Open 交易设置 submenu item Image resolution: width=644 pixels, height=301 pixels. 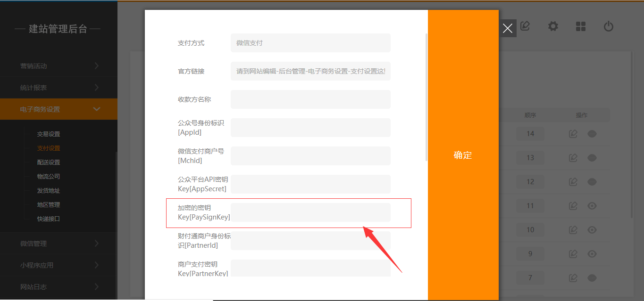point(49,134)
